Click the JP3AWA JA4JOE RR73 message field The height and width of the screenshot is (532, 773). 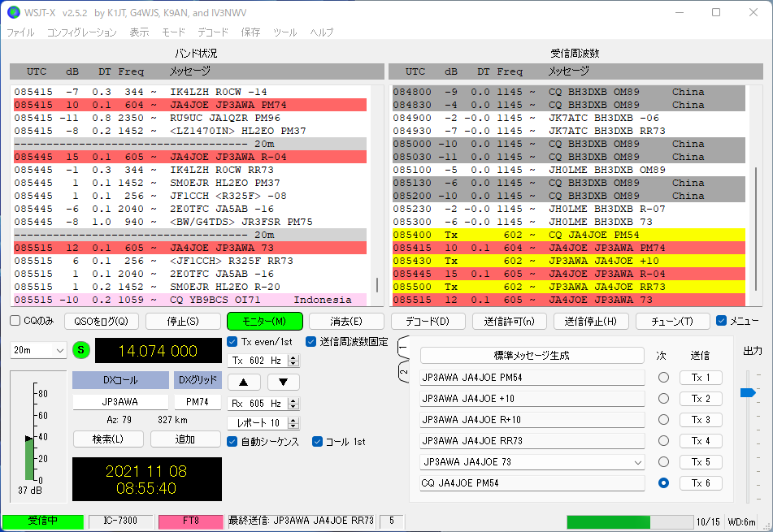click(x=532, y=441)
